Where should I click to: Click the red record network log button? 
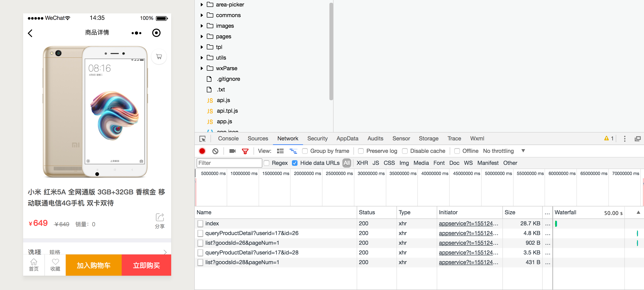pyautogui.click(x=202, y=151)
